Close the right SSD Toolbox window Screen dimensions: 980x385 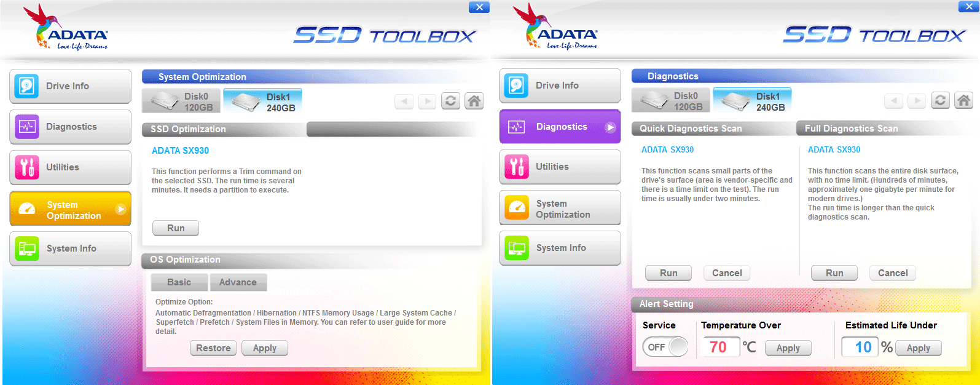[x=969, y=6]
